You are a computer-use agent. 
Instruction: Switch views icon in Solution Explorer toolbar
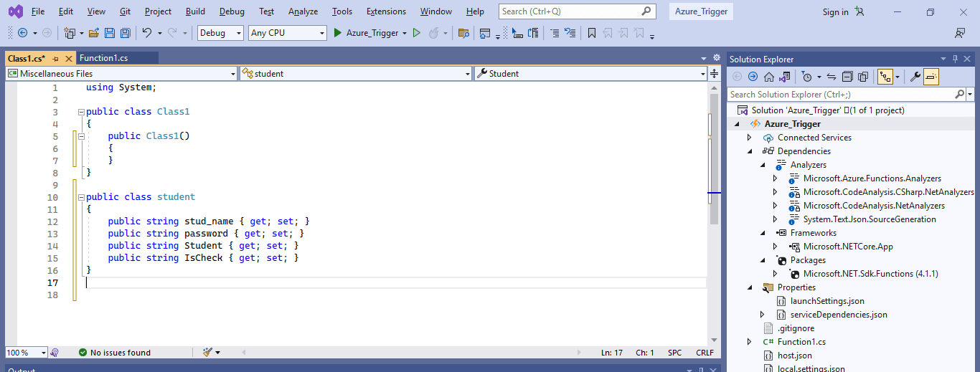pyautogui.click(x=785, y=77)
